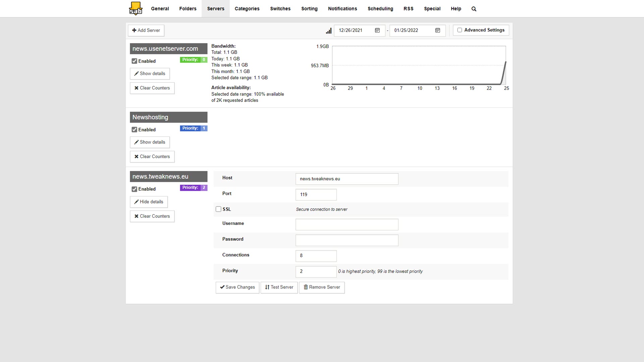Viewport: 644px width, 362px height.
Task: Click the 1.9GB graph axis label
Action: pyautogui.click(x=322, y=47)
